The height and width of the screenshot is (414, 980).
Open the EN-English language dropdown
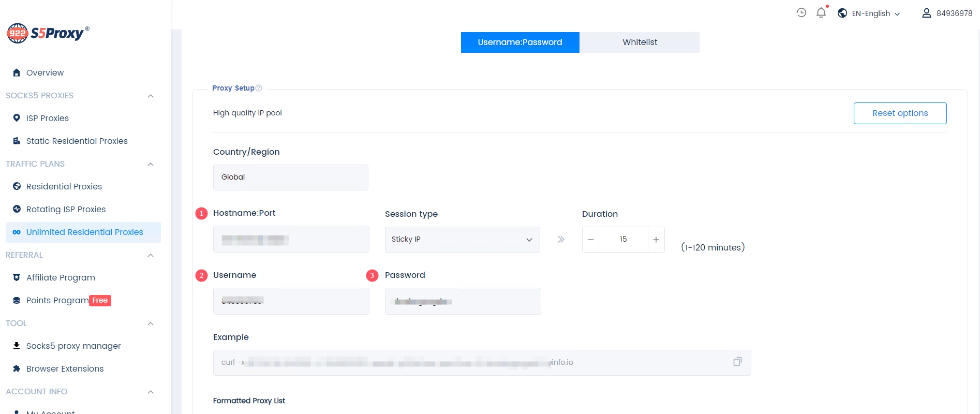(875, 13)
